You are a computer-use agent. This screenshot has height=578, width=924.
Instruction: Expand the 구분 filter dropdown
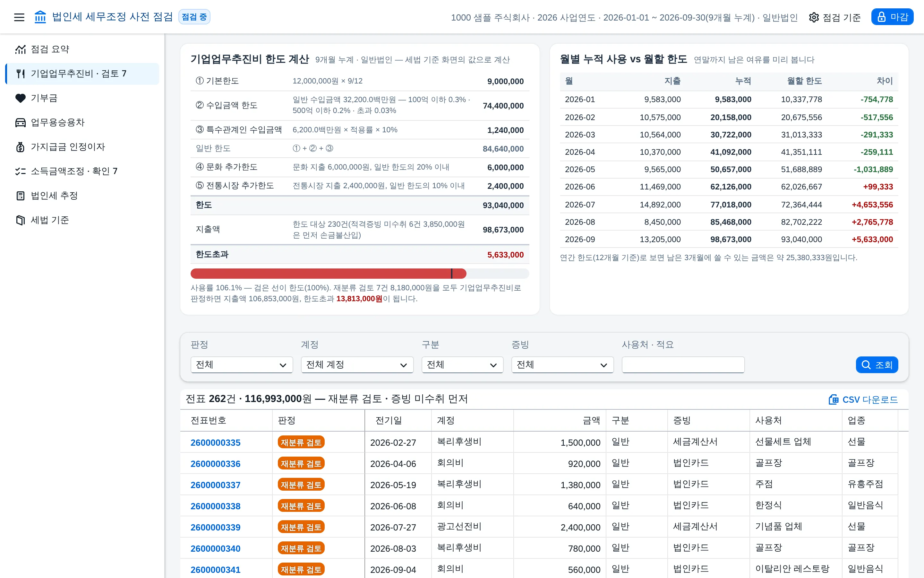point(462,365)
